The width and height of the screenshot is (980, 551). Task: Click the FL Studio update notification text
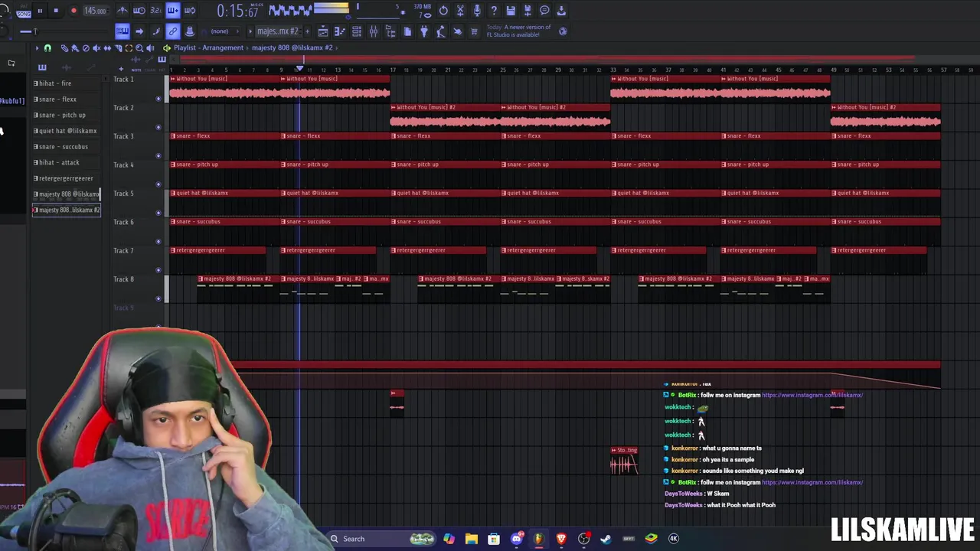point(519,31)
